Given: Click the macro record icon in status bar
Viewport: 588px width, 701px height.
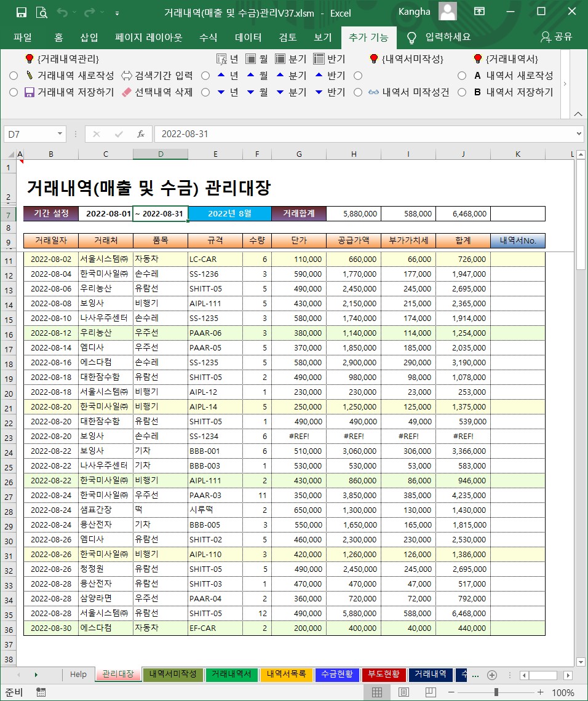Looking at the screenshot, I should coord(41,692).
